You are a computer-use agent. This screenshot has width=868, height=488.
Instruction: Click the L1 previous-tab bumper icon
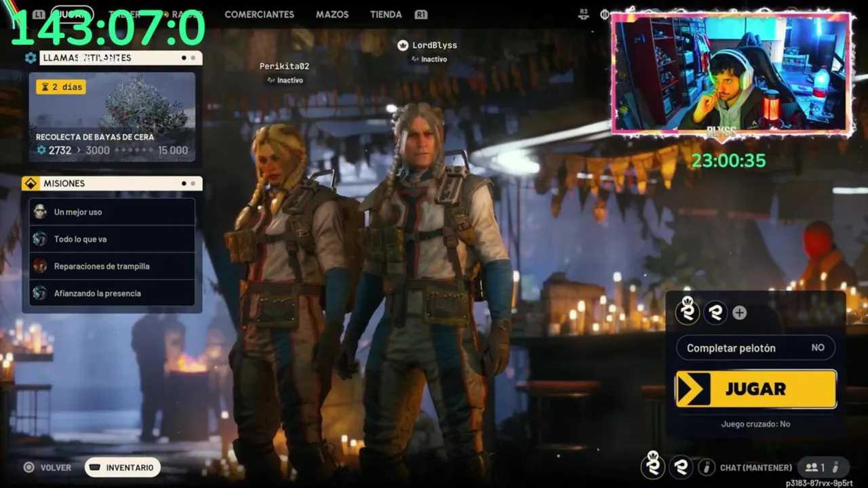tap(39, 14)
